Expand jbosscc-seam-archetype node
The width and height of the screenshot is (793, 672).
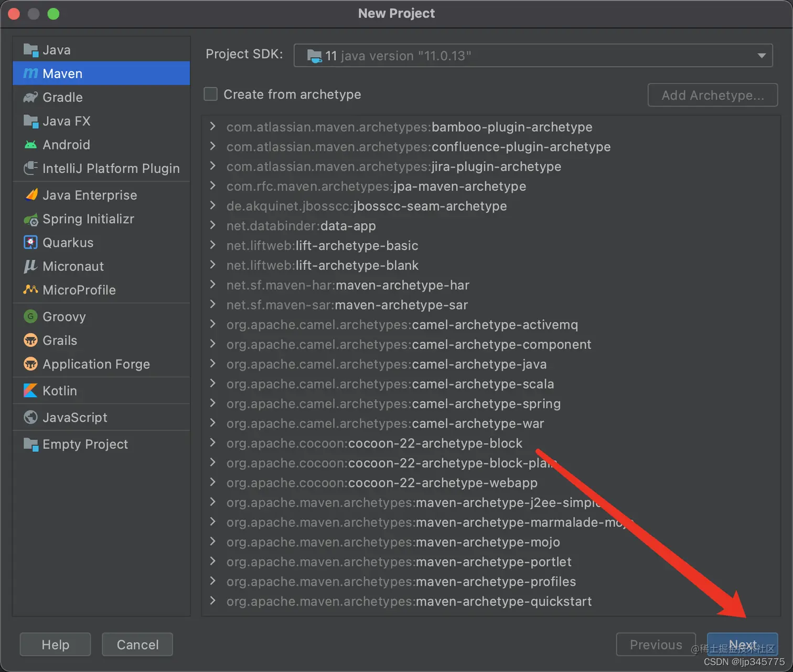click(212, 205)
